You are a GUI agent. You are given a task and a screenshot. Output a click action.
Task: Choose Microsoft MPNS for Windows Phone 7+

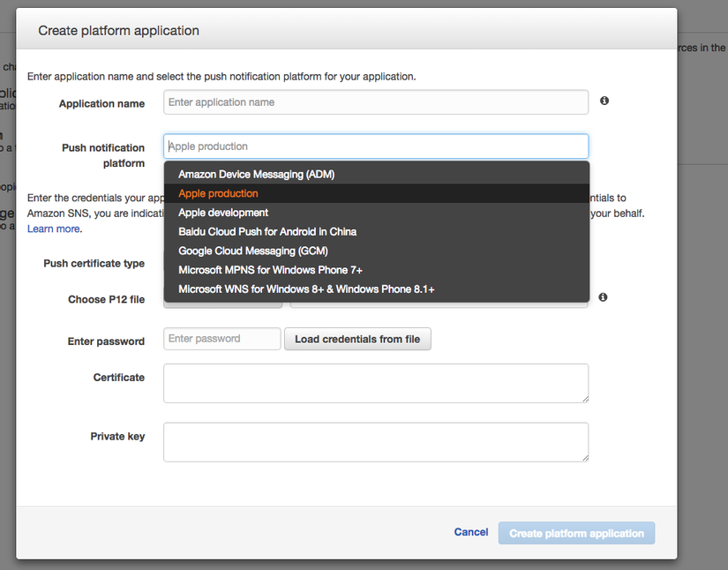pyautogui.click(x=264, y=269)
